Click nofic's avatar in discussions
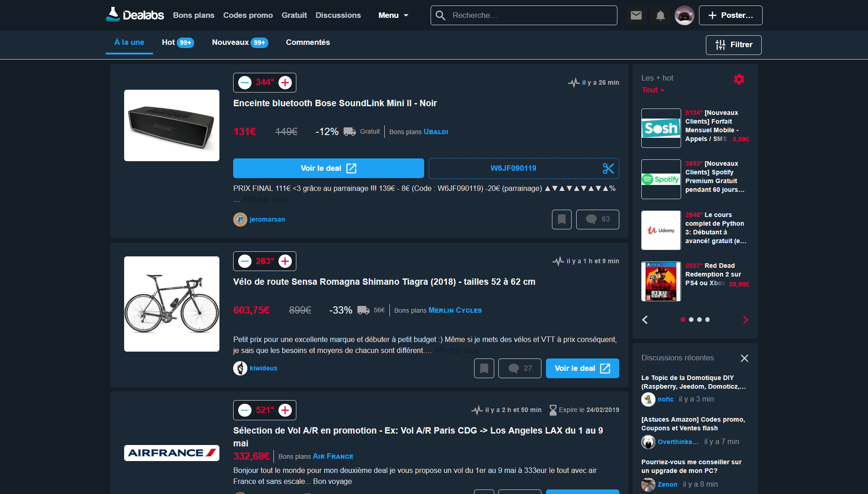The height and width of the screenshot is (494, 868). 648,399
